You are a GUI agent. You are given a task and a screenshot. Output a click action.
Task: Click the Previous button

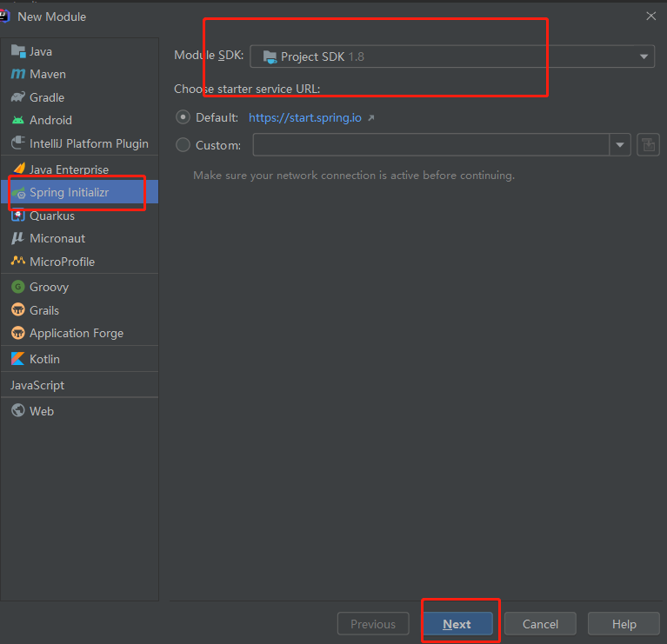[373, 624]
